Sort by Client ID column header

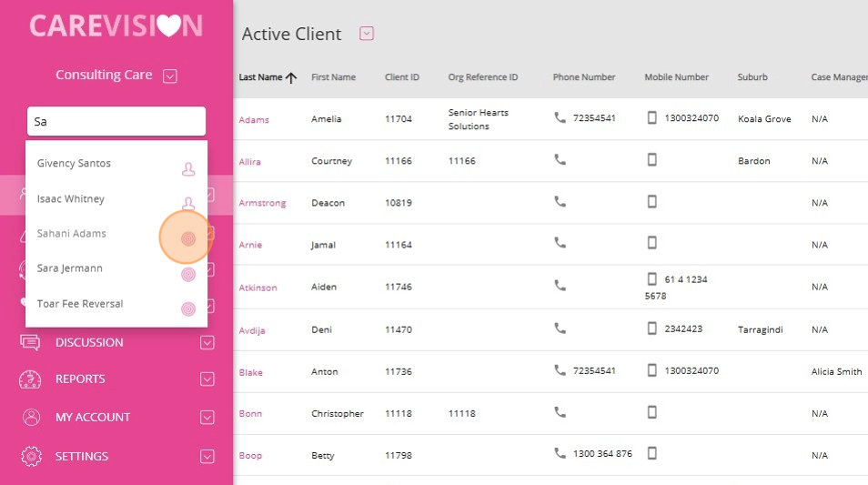pyautogui.click(x=402, y=77)
